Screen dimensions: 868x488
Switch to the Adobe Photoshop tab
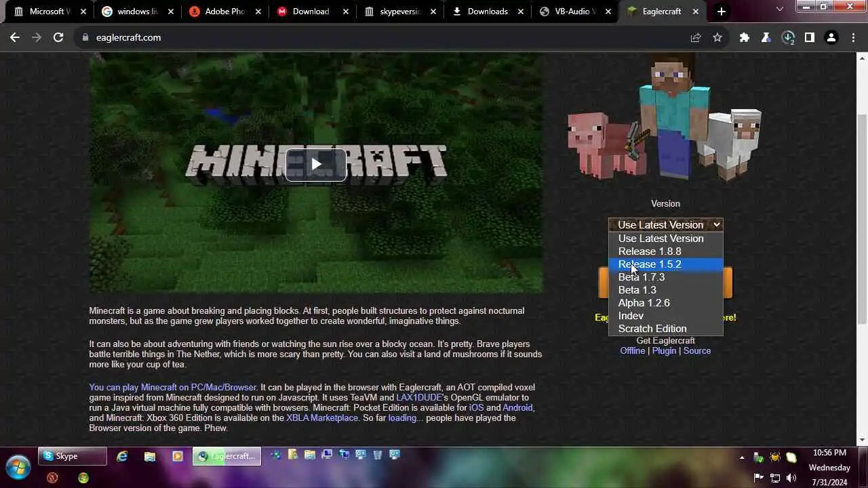(224, 12)
